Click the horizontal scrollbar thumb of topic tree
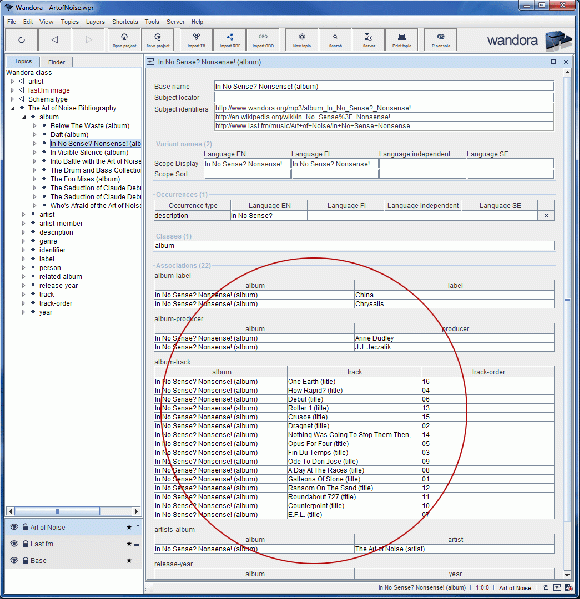The width and height of the screenshot is (580, 599). [x=57, y=511]
